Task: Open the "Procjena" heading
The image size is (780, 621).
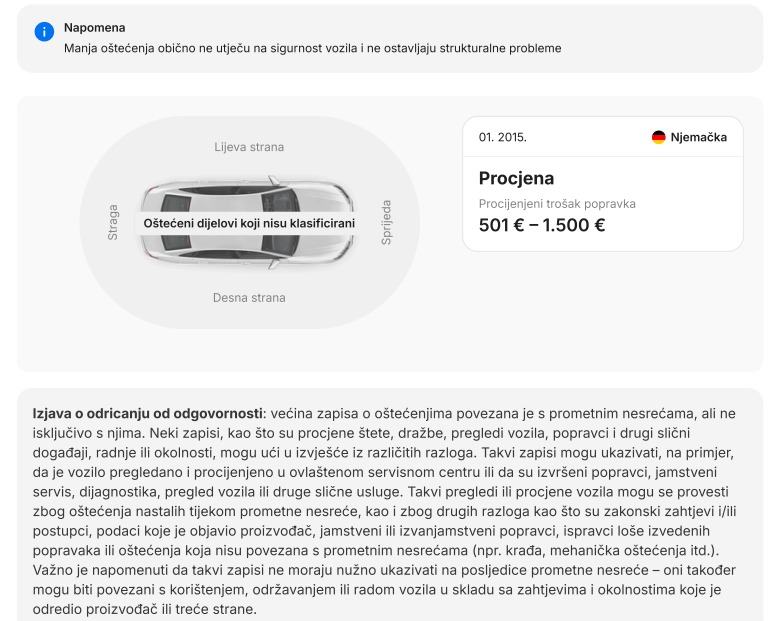Action: click(516, 178)
